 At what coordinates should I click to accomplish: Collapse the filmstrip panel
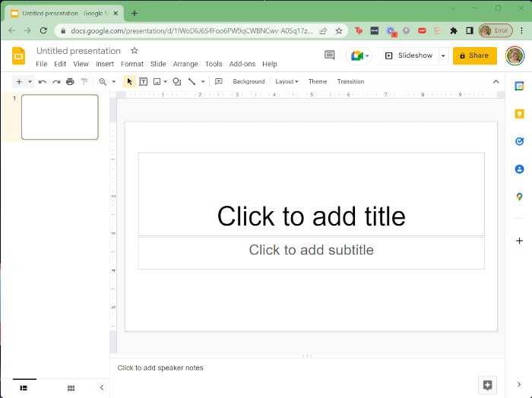[101, 387]
